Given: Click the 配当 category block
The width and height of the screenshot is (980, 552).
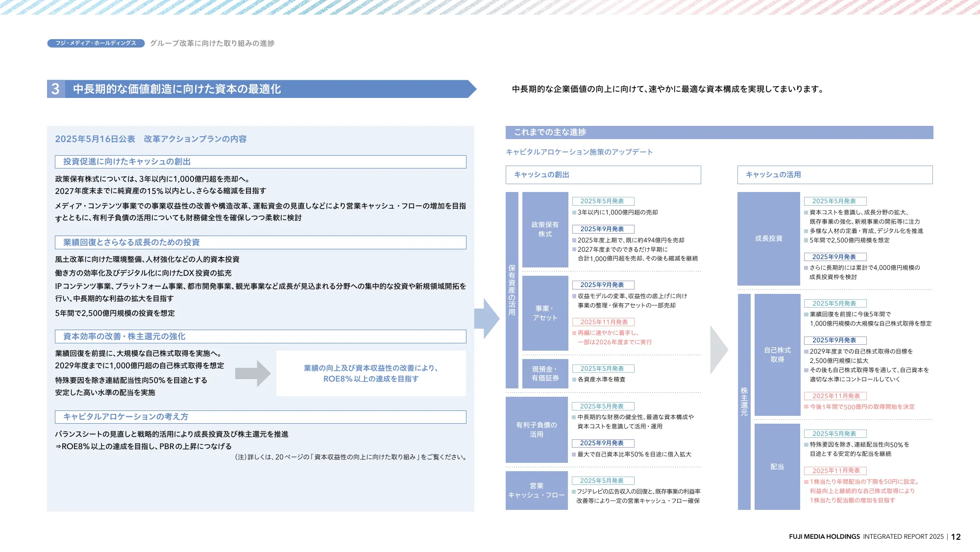Looking at the screenshot, I should tap(777, 467).
